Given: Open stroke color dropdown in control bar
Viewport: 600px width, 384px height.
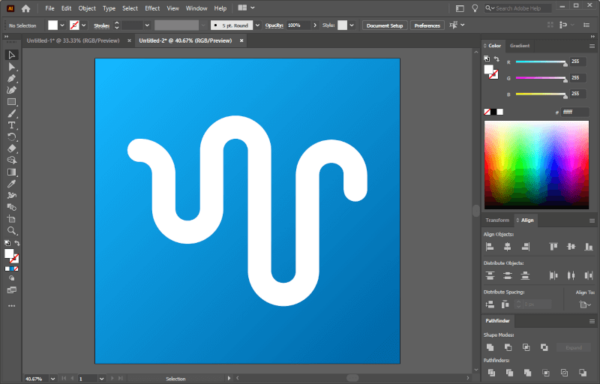Looking at the screenshot, I should (83, 26).
